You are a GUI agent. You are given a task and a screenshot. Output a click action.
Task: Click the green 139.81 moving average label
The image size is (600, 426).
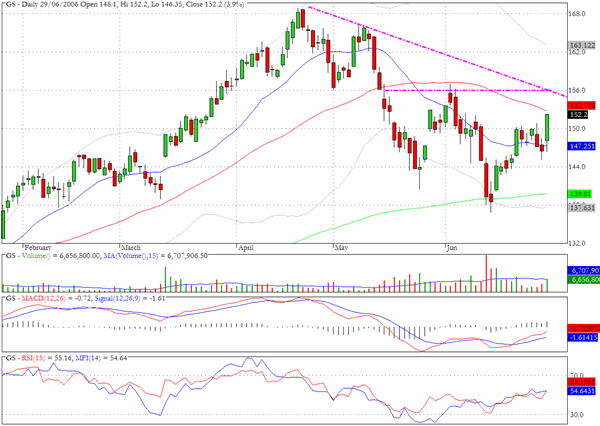580,194
